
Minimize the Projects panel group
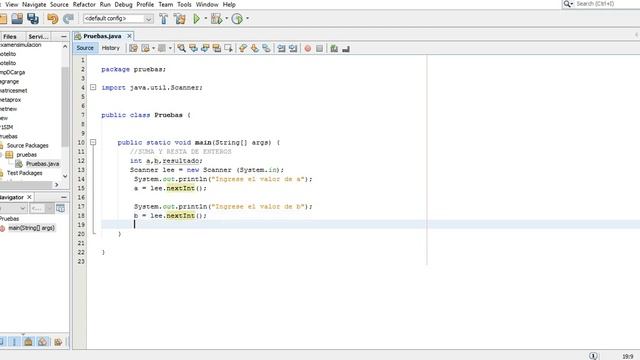[x=64, y=36]
